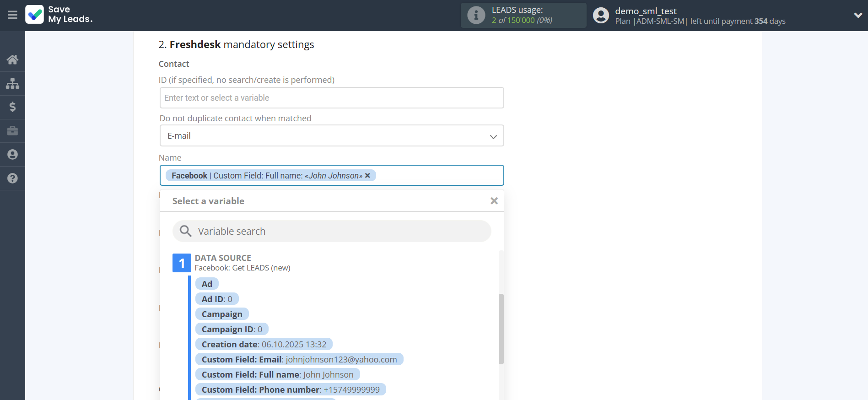Click the contact ID input field
Image resolution: width=868 pixels, height=400 pixels.
332,98
